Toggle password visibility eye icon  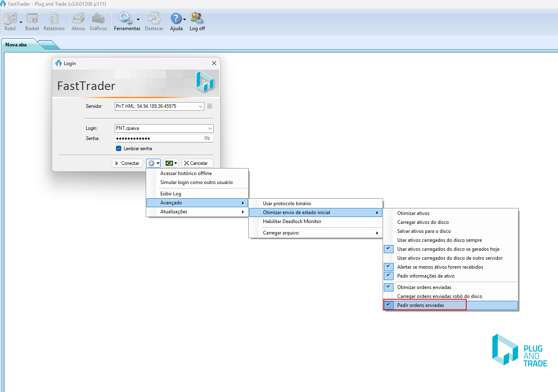207,138
